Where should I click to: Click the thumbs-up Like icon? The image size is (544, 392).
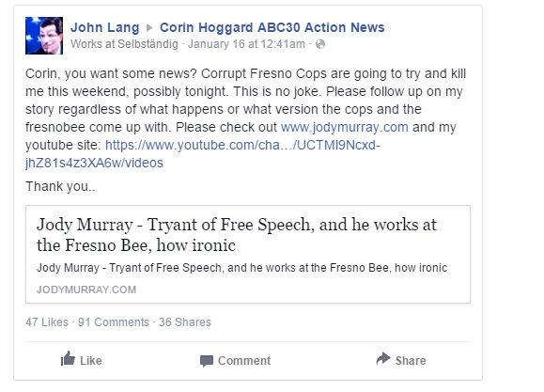[68, 359]
